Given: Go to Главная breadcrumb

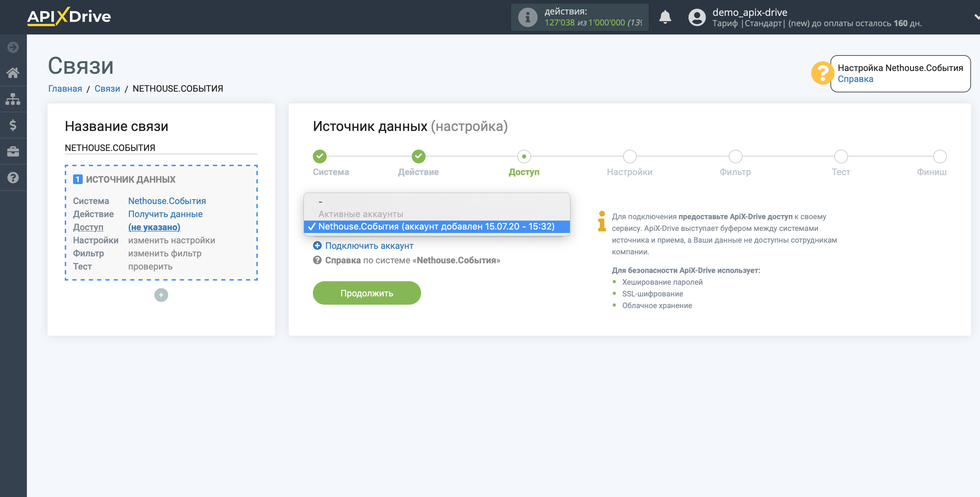Looking at the screenshot, I should (65, 89).
